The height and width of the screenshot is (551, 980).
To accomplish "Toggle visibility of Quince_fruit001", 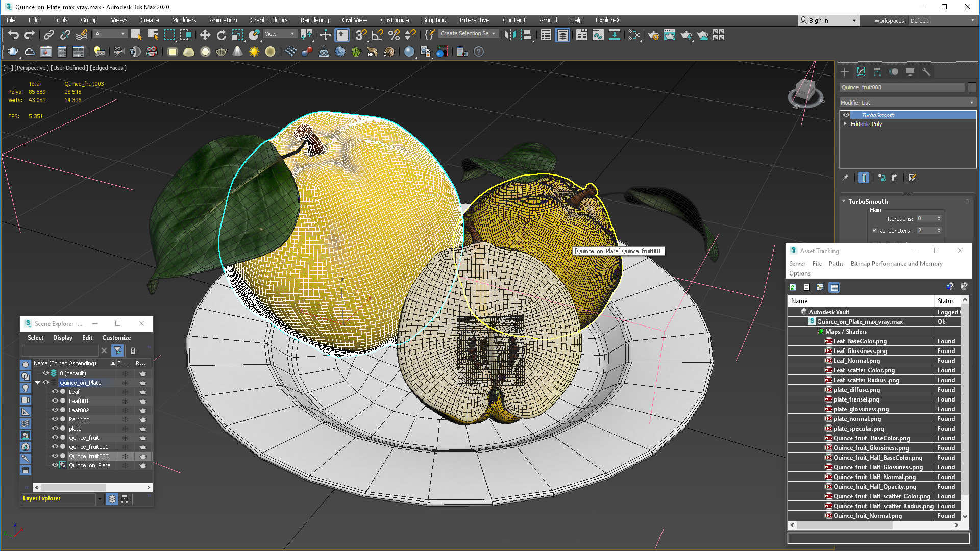I will tap(55, 447).
